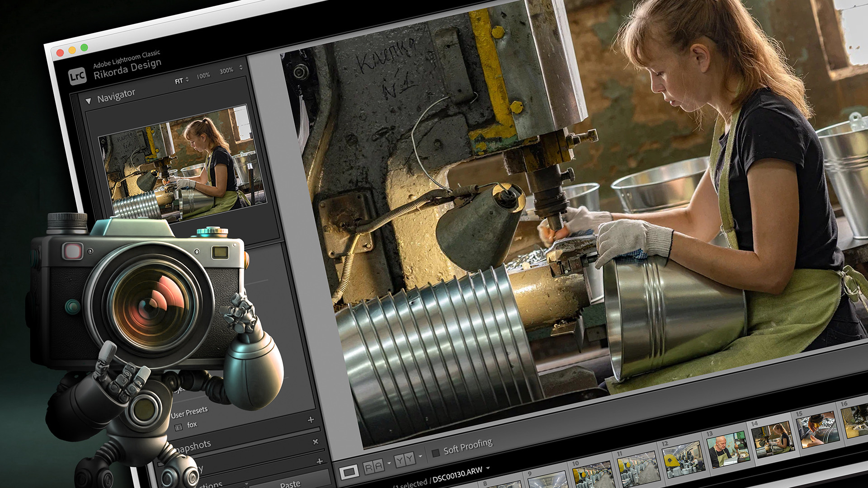
Task: Set Navigator zoom to 100%
Action: coord(203,75)
